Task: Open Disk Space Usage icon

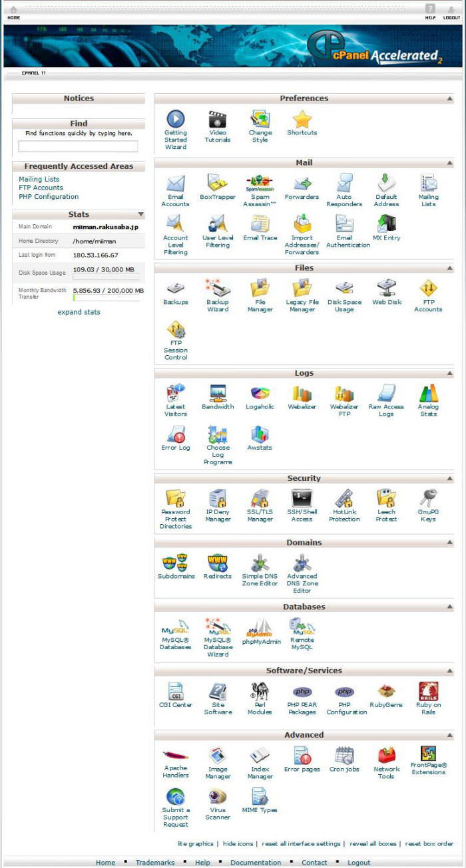Action: pyautogui.click(x=344, y=289)
